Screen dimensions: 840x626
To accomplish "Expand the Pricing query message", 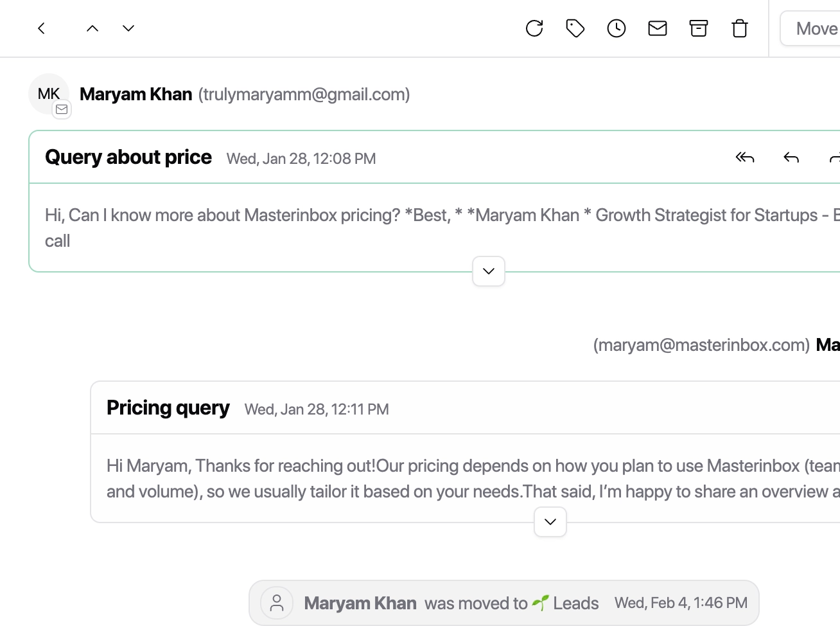I will (550, 522).
